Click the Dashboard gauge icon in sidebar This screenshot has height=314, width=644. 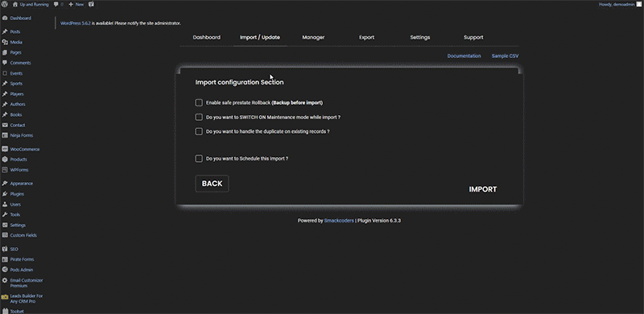[x=5, y=18]
